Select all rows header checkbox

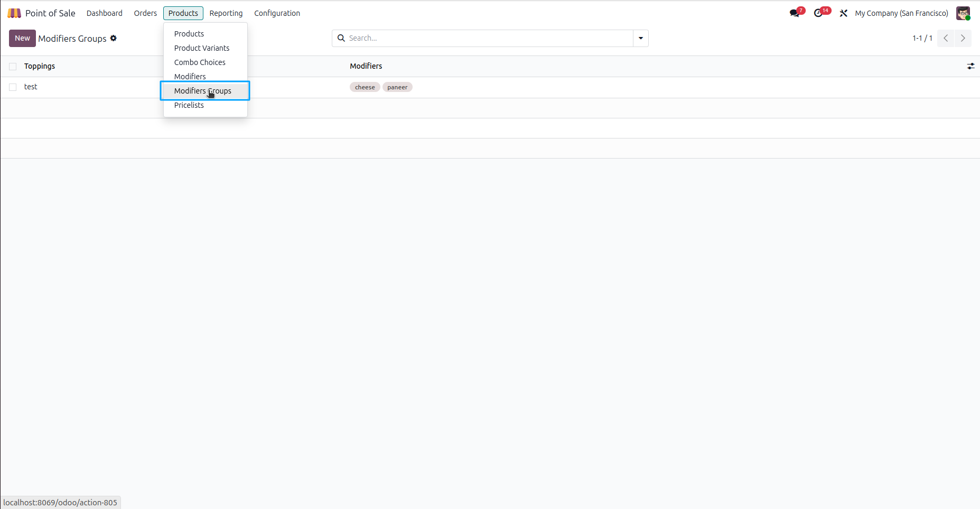(13, 67)
